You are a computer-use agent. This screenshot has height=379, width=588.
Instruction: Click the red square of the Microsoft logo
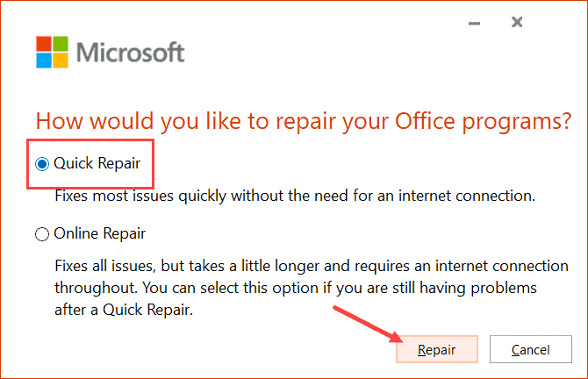pyautogui.click(x=43, y=45)
